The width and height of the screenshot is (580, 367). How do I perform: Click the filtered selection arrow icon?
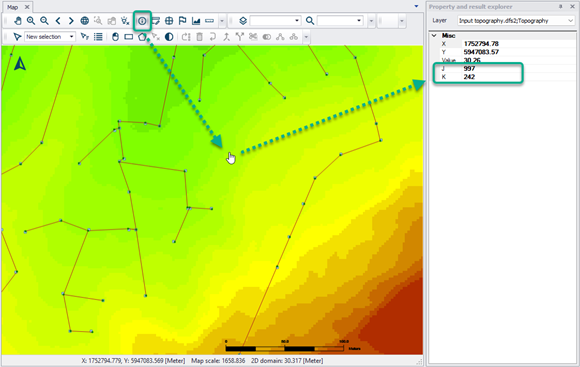pyautogui.click(x=85, y=37)
